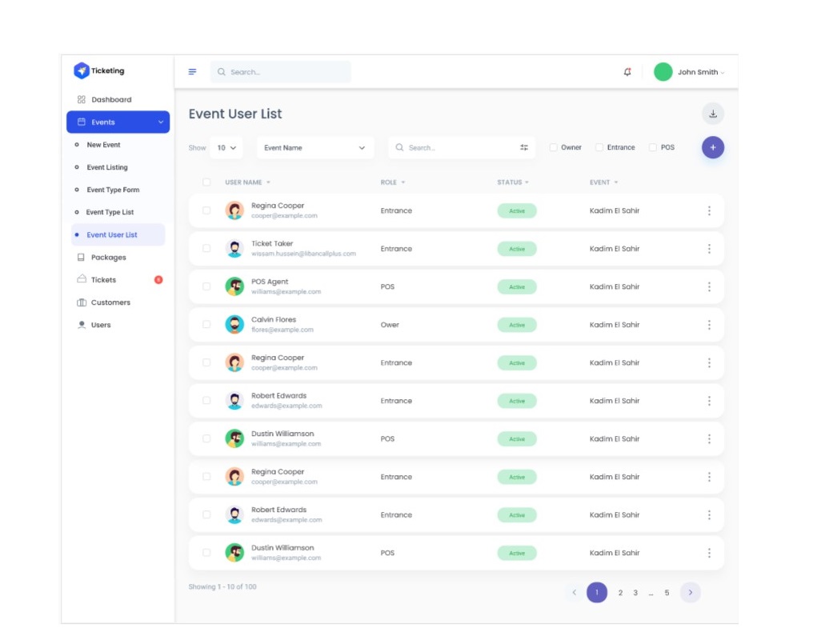Check the Owner filter checkbox

tap(552, 147)
